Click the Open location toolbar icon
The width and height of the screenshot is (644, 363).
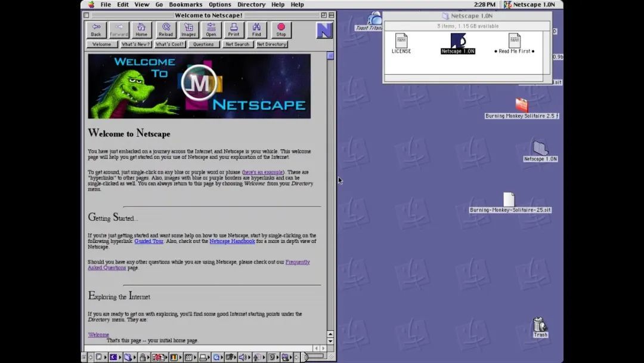point(211,30)
